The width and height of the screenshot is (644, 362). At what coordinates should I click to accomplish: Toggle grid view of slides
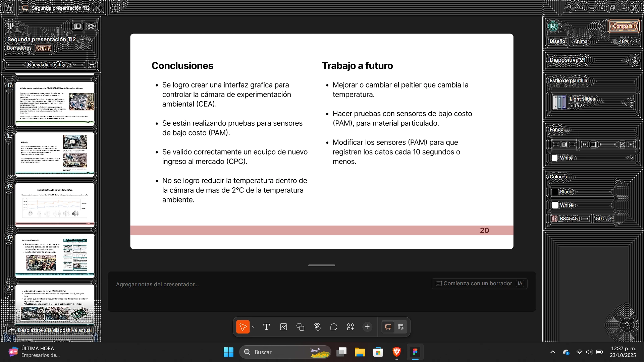pyautogui.click(x=91, y=26)
